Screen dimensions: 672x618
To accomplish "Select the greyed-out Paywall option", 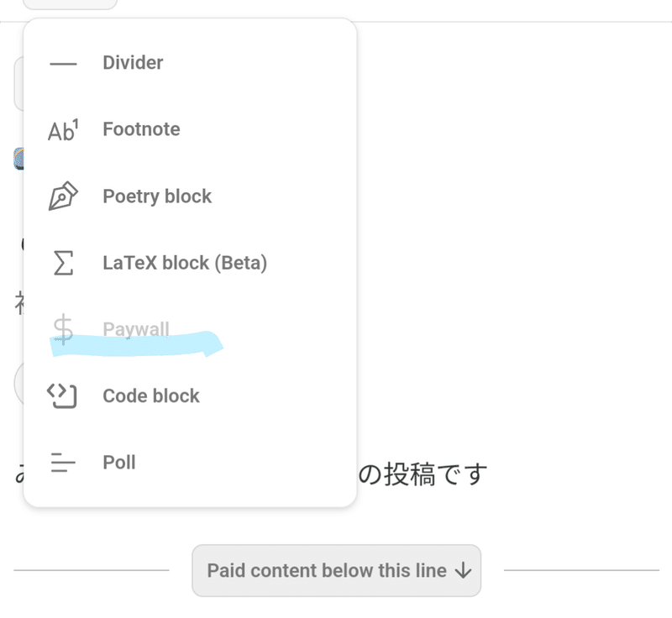I will coord(190,329).
